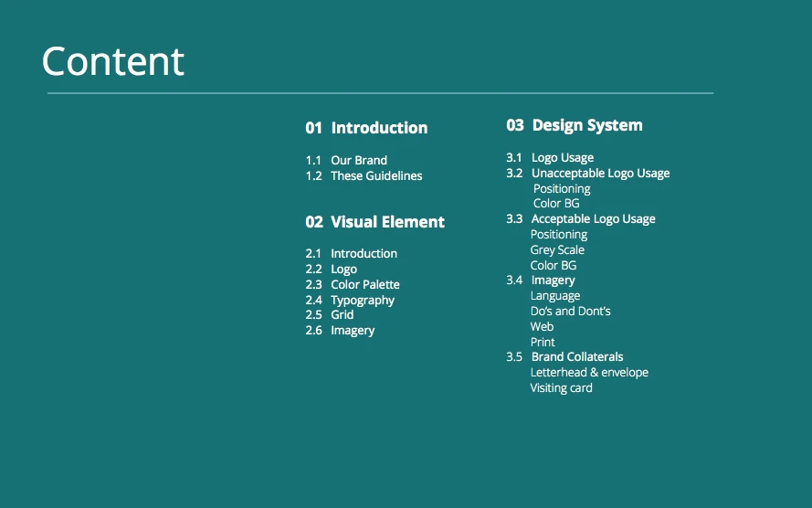812x508 pixels.
Task: Select the '03 Design System' section heading
Action: (x=575, y=125)
